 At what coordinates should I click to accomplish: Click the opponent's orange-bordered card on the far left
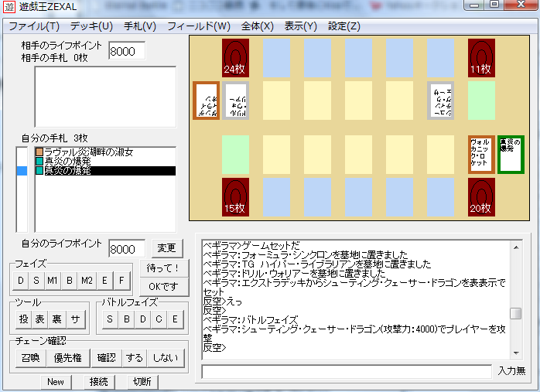coord(206,101)
